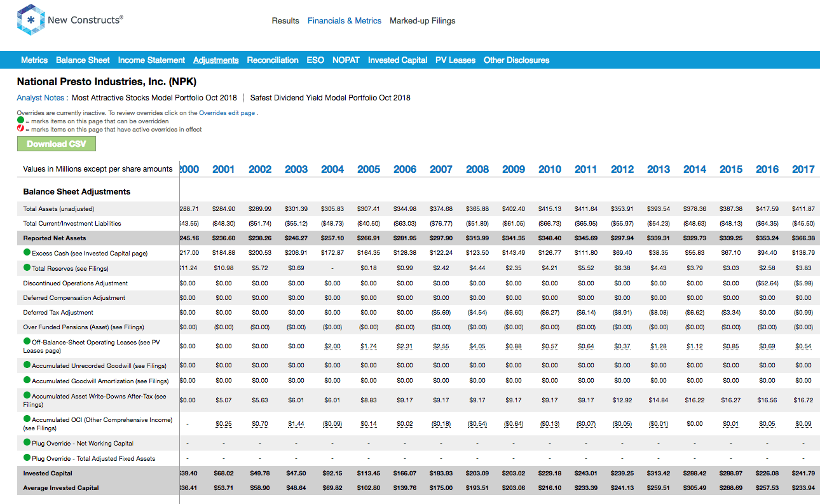
Task: Click 2013 Average Invested Capital $259.51
Action: [659, 488]
